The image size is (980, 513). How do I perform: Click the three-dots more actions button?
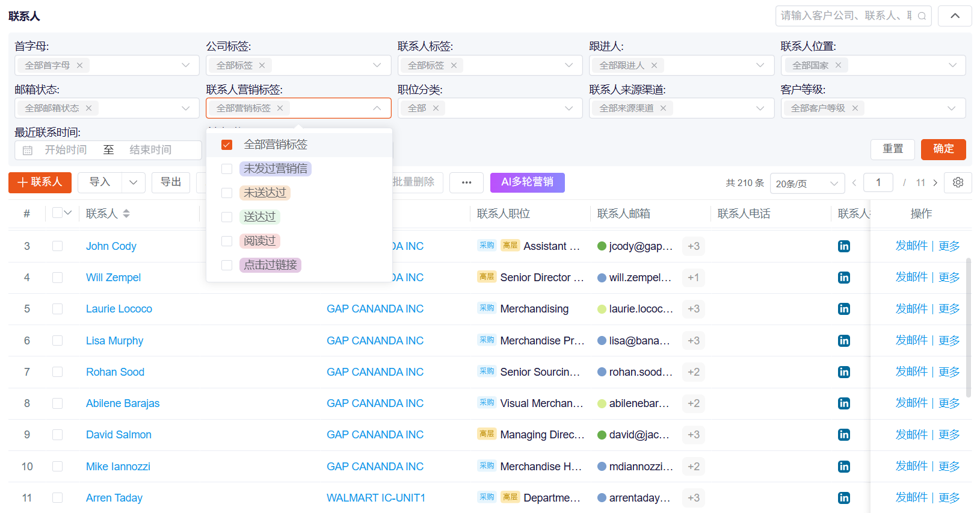pos(466,182)
